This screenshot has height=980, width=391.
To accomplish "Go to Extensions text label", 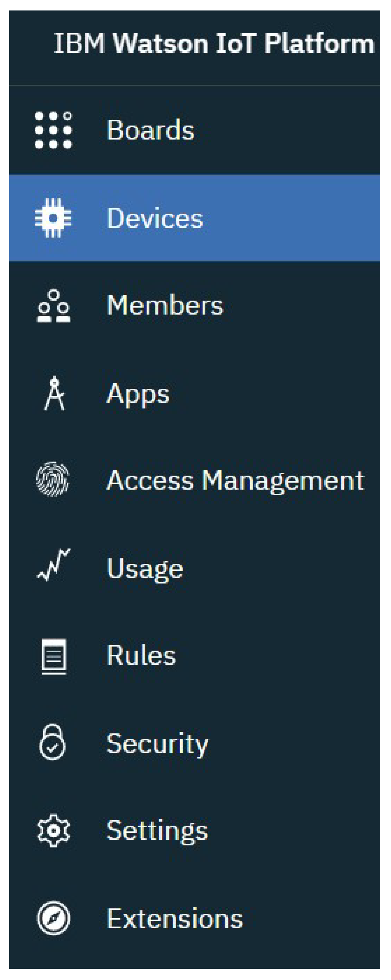I will (174, 918).
